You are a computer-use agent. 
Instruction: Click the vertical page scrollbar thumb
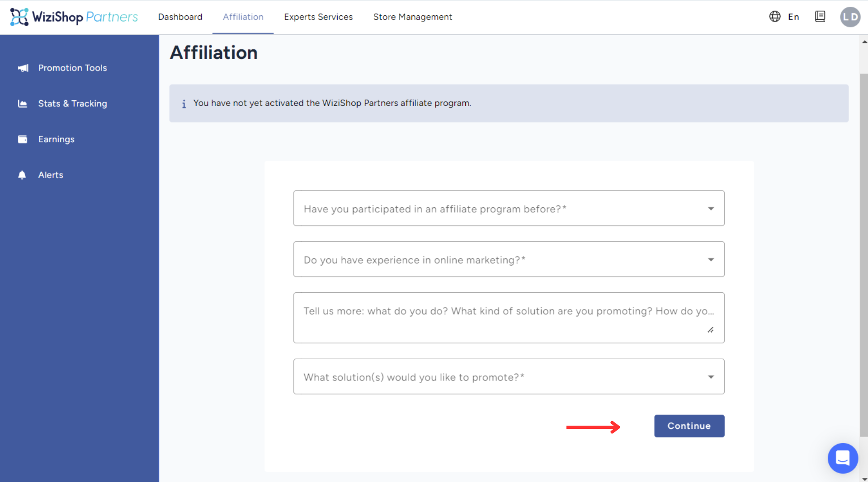tap(864, 255)
